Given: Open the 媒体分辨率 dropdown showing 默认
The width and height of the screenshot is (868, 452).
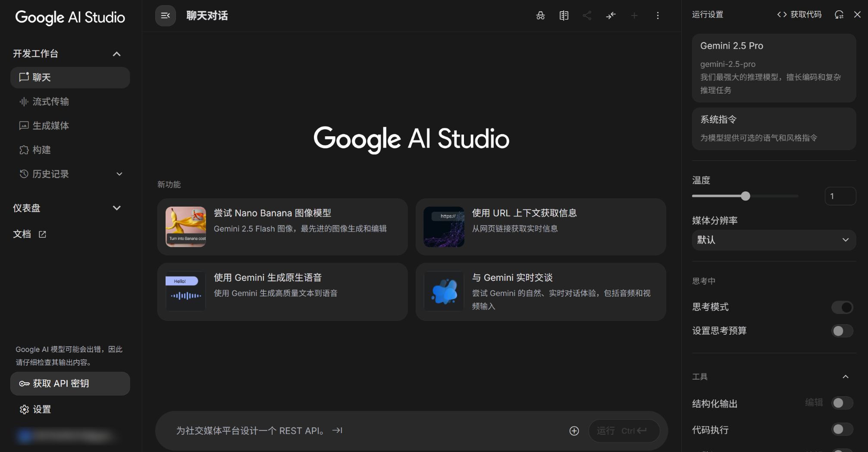Looking at the screenshot, I should [x=774, y=240].
